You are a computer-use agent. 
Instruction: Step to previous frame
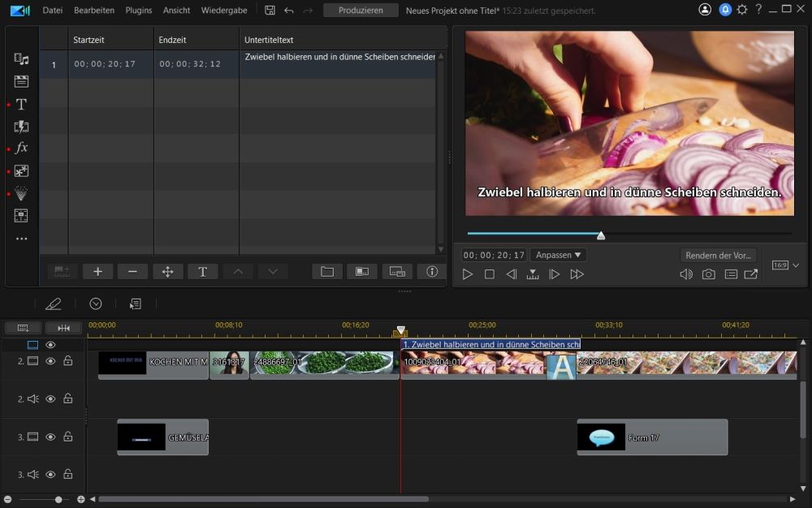(x=511, y=274)
